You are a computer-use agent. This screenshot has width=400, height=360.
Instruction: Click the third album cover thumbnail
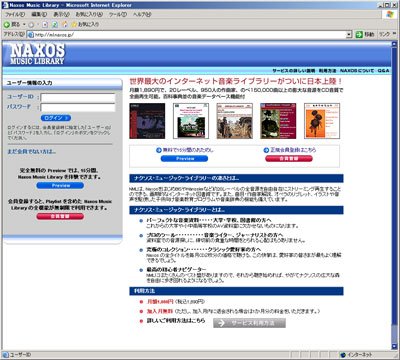[x=235, y=121]
